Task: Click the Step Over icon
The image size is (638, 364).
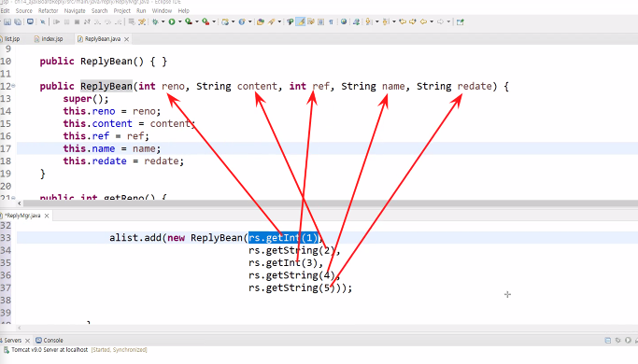Action: point(107,22)
